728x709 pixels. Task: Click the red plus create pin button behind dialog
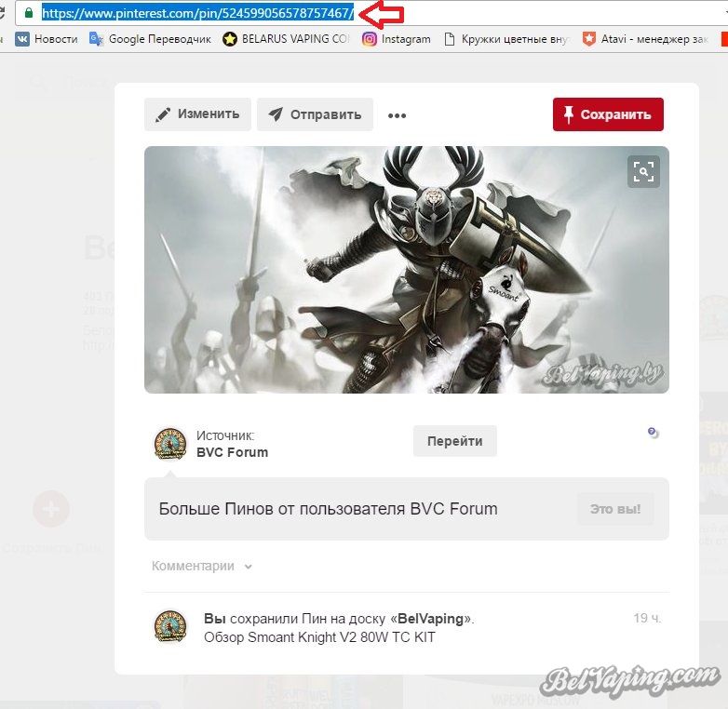[51, 509]
